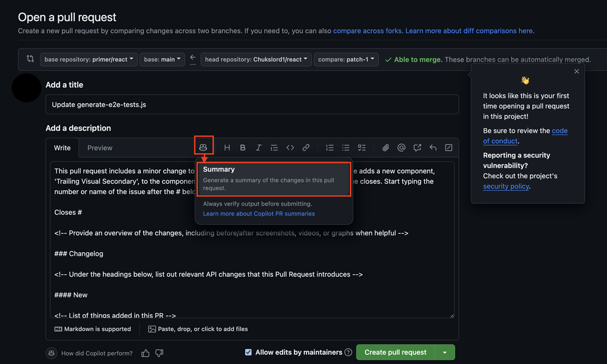Open the cross-reference icon
Image resolution: width=607 pixels, height=364 pixels.
(x=417, y=147)
